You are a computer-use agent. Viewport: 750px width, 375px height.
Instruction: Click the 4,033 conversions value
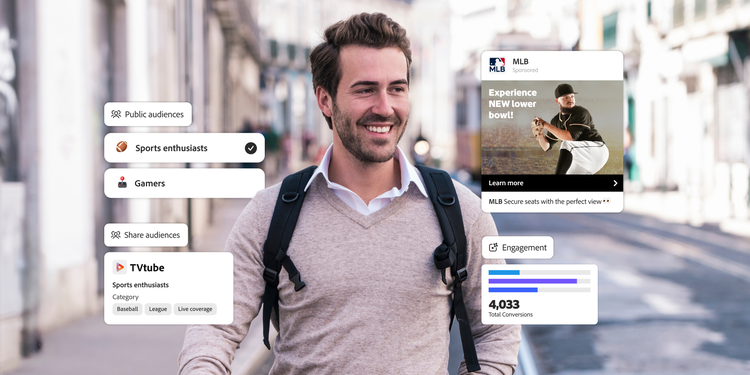point(504,304)
